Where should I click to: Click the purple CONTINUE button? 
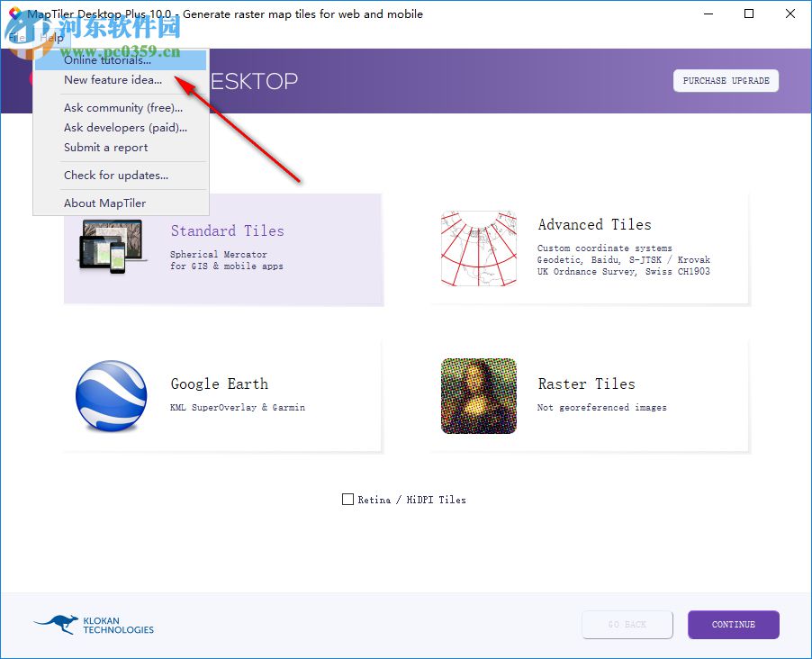pos(734,624)
